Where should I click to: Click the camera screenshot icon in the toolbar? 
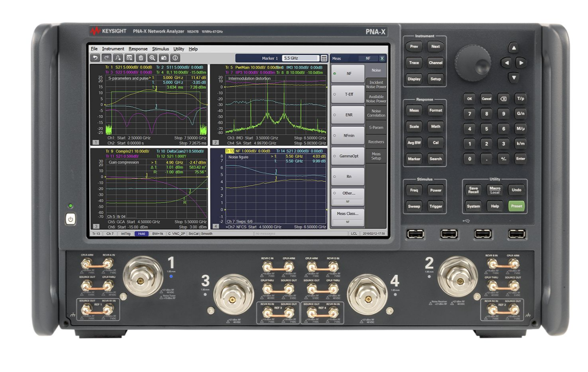click(164, 58)
